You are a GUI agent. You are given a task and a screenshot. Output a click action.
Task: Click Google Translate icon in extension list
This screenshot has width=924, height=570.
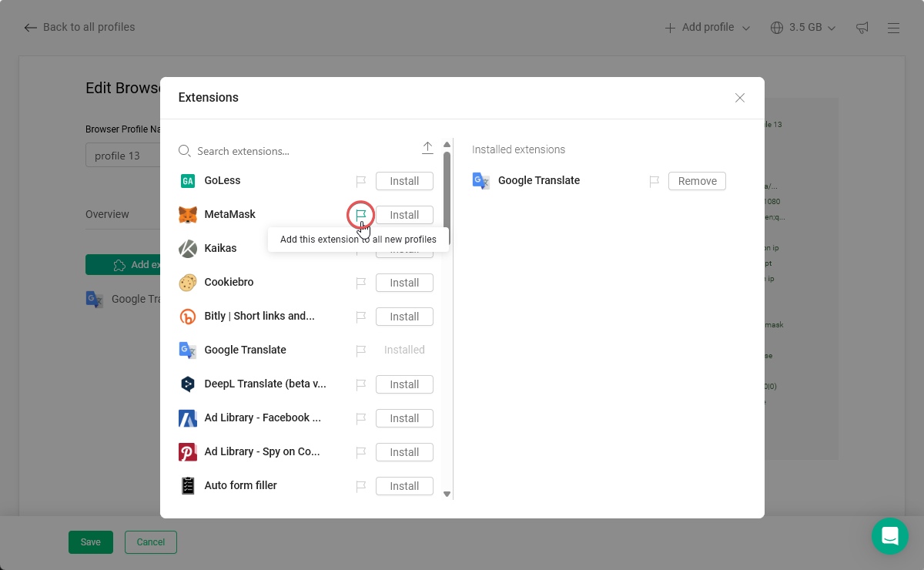[188, 350]
